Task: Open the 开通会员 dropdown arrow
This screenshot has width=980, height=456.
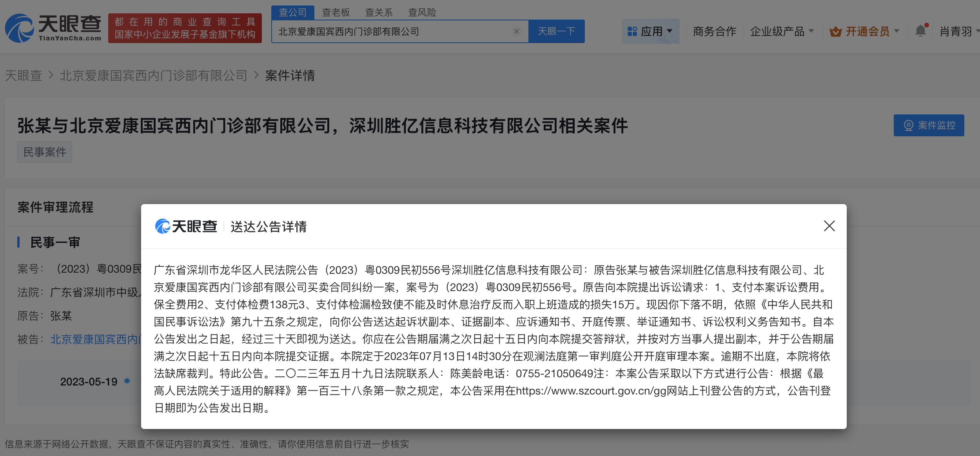Action: 897,31
